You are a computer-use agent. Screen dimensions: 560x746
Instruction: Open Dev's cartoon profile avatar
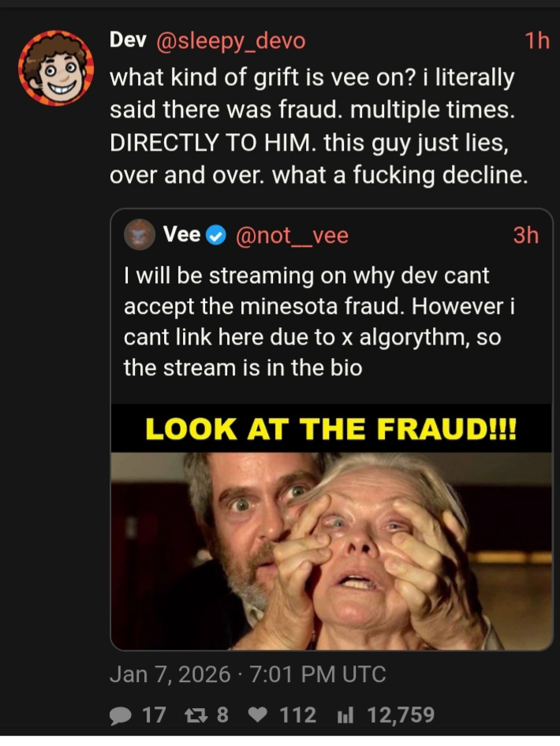[56, 68]
